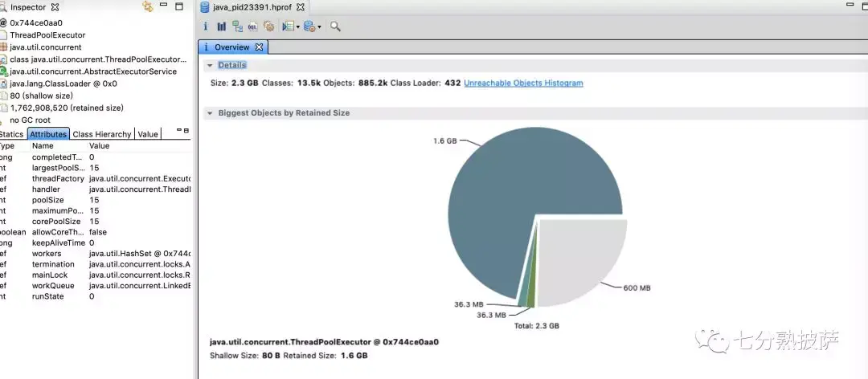Select the class java.util.concurrent.ThreadPoolExecutor row
This screenshot has height=379, width=868.
point(95,59)
